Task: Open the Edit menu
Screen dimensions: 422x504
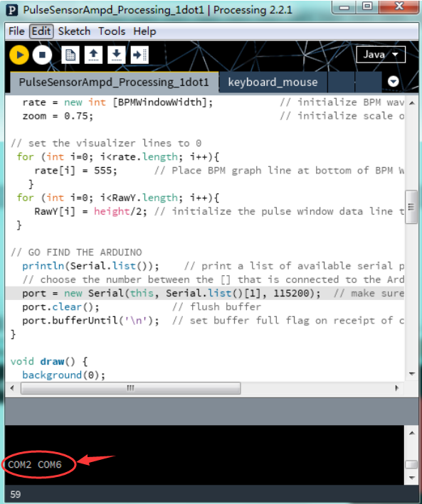Action: point(41,31)
